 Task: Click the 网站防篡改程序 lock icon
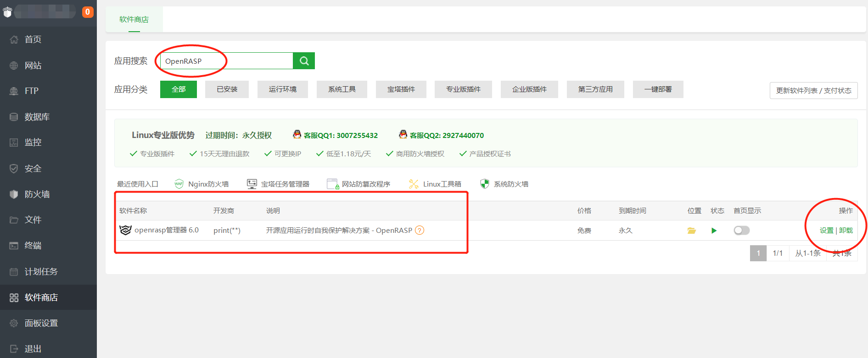tap(333, 184)
